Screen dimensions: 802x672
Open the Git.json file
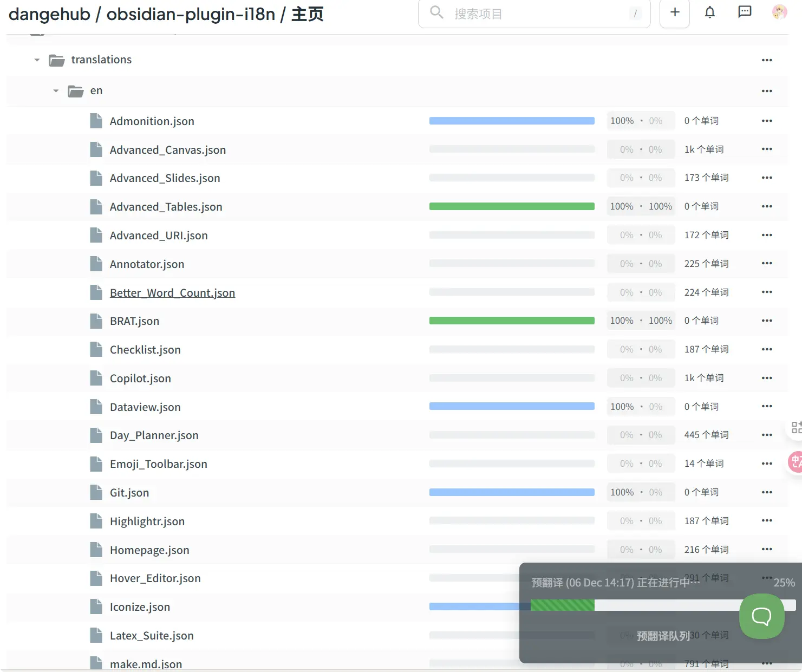[129, 493]
